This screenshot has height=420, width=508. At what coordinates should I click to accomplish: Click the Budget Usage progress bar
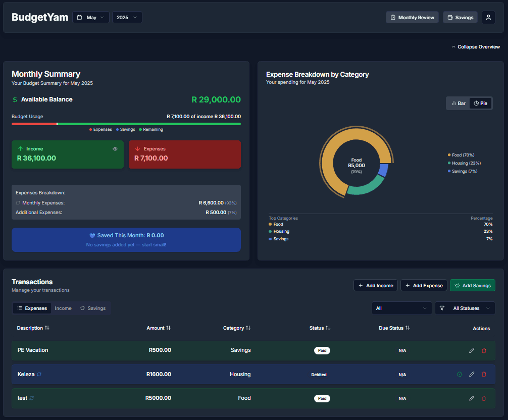pos(126,123)
